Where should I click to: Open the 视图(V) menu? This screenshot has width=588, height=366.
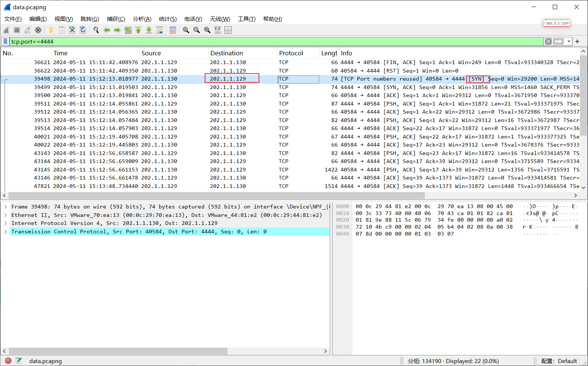(x=63, y=19)
